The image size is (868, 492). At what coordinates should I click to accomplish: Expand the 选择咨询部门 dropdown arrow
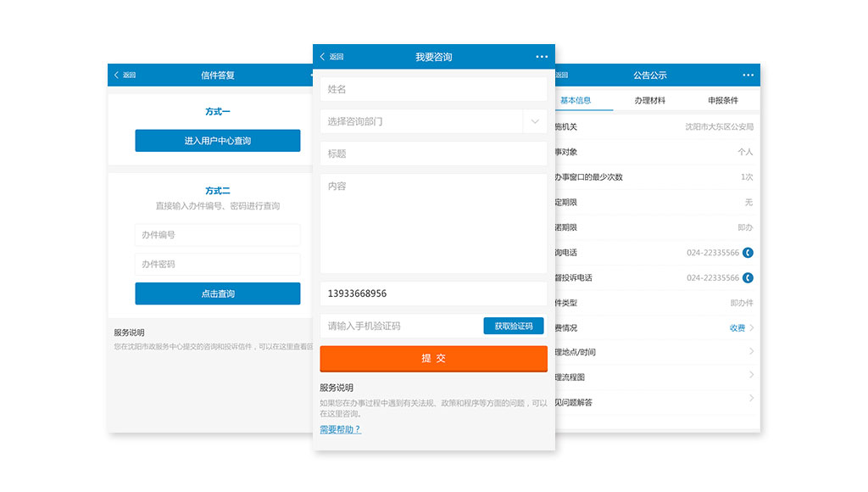pos(535,121)
